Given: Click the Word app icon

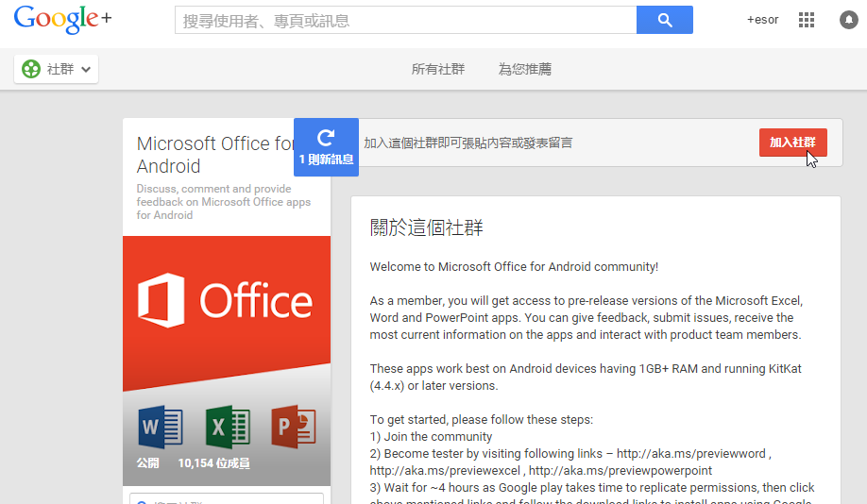Looking at the screenshot, I should coord(161,427).
